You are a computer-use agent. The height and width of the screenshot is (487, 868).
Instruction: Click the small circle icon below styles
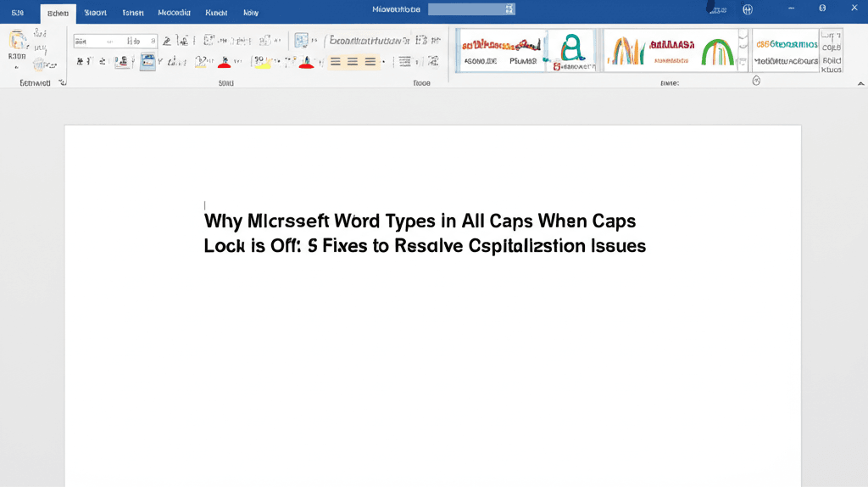[756, 81]
